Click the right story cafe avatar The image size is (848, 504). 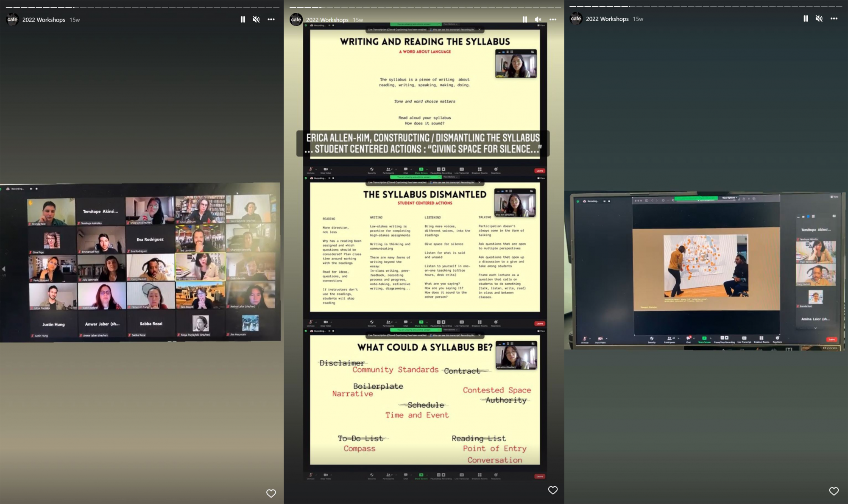[576, 19]
